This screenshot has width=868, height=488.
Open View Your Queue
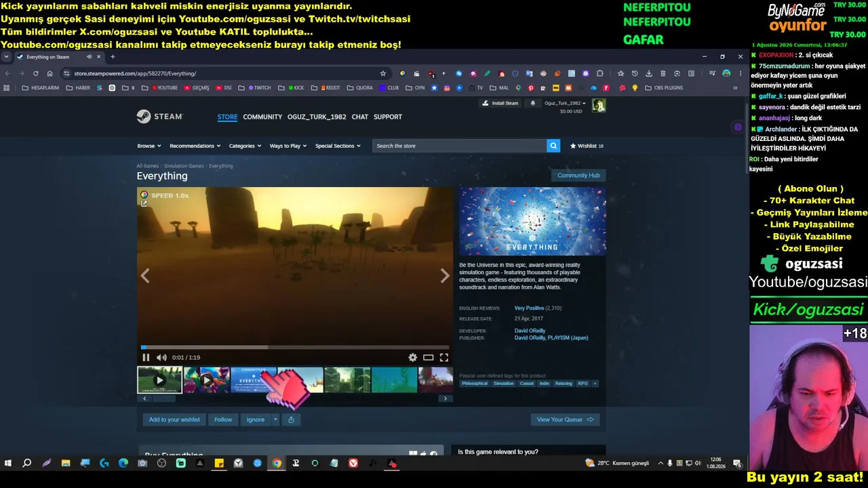[565, 420]
